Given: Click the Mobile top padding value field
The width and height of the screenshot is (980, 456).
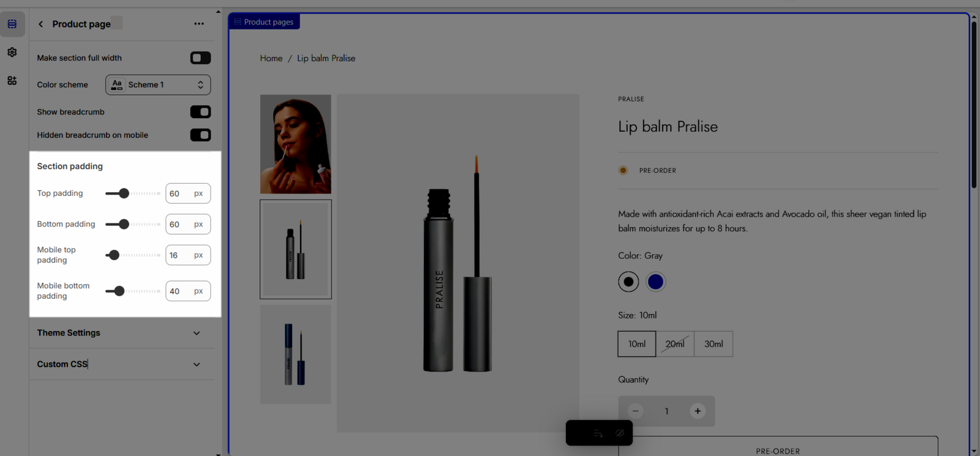Looking at the screenshot, I should [x=178, y=255].
